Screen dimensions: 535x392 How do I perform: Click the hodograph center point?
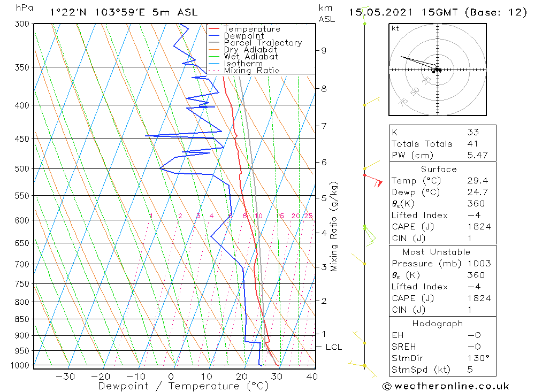coord(438,70)
